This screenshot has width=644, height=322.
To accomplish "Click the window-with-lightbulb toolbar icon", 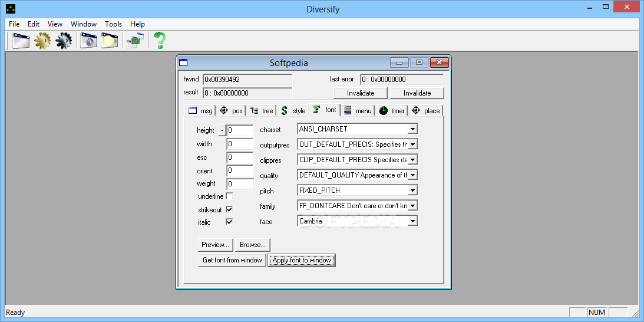I will coord(110,41).
